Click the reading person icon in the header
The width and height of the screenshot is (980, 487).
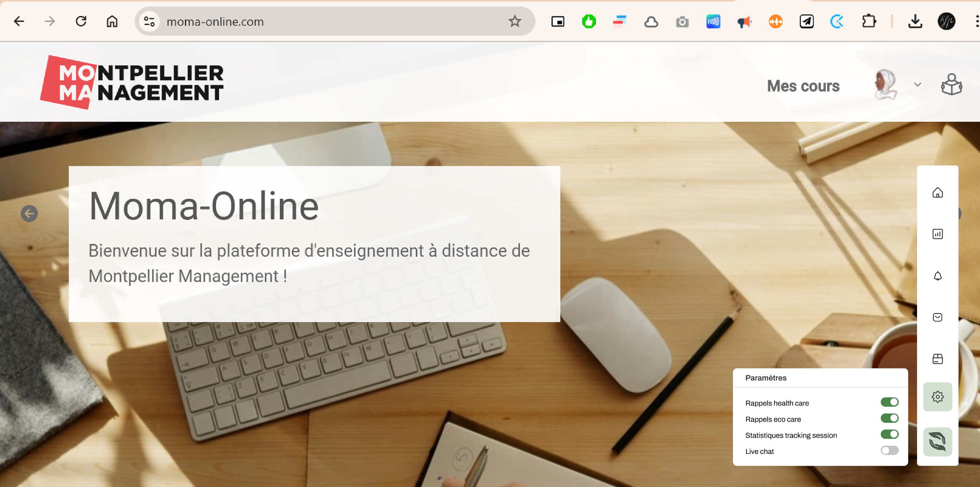point(952,84)
